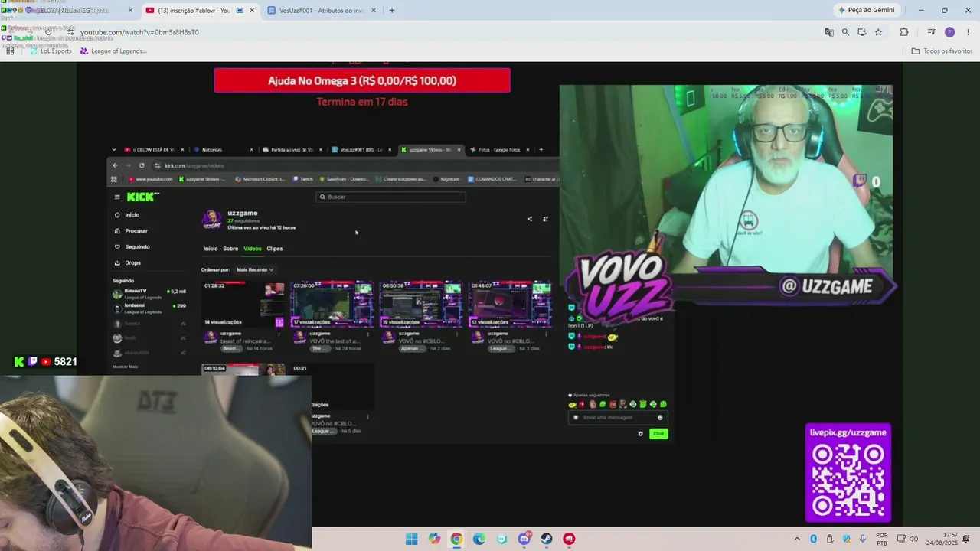Select the inscrição #cblow YouTube tab
The image size is (980, 551).
200,11
